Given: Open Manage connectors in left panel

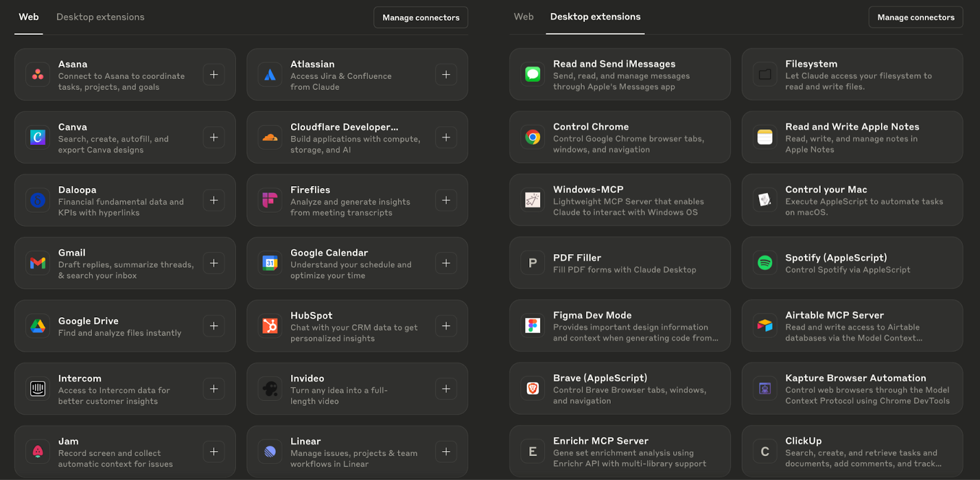Looking at the screenshot, I should pos(421,18).
